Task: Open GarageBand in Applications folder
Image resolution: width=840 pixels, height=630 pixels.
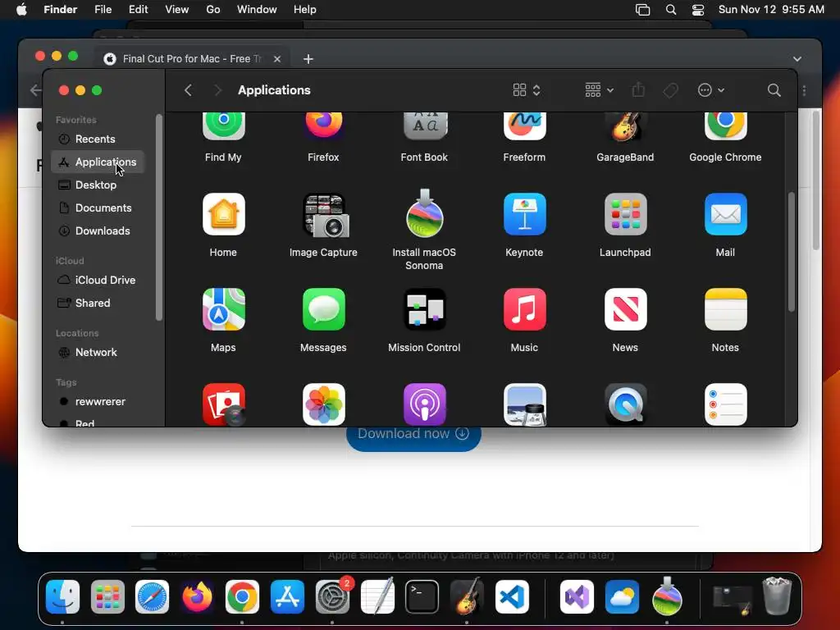Action: (625, 126)
